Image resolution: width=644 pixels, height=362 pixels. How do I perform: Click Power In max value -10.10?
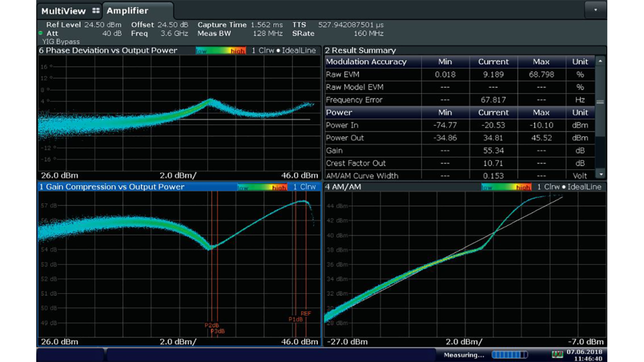click(x=541, y=125)
